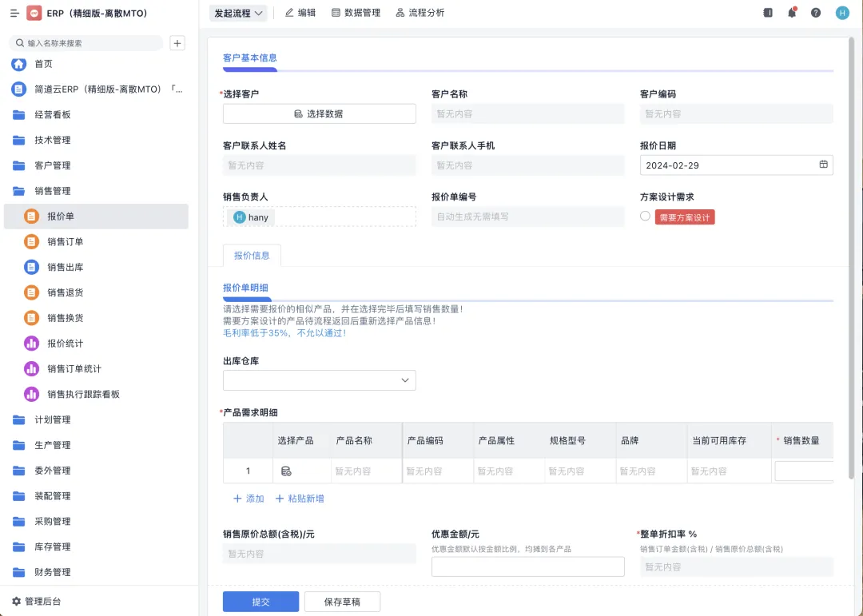863x616 pixels.
Task: Click the 优惠金额/元 input field
Action: pyautogui.click(x=528, y=566)
